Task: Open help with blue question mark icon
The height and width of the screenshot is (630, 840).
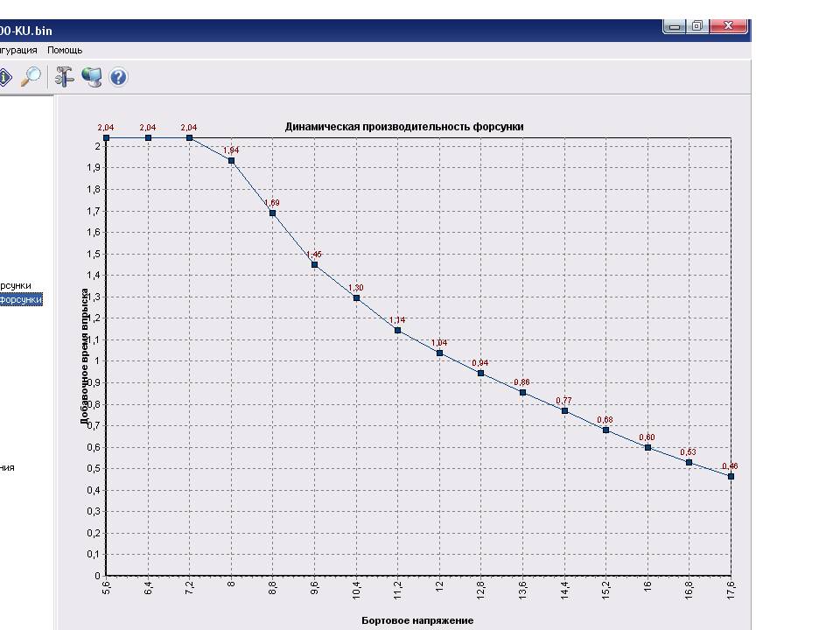Action: pyautogui.click(x=118, y=77)
